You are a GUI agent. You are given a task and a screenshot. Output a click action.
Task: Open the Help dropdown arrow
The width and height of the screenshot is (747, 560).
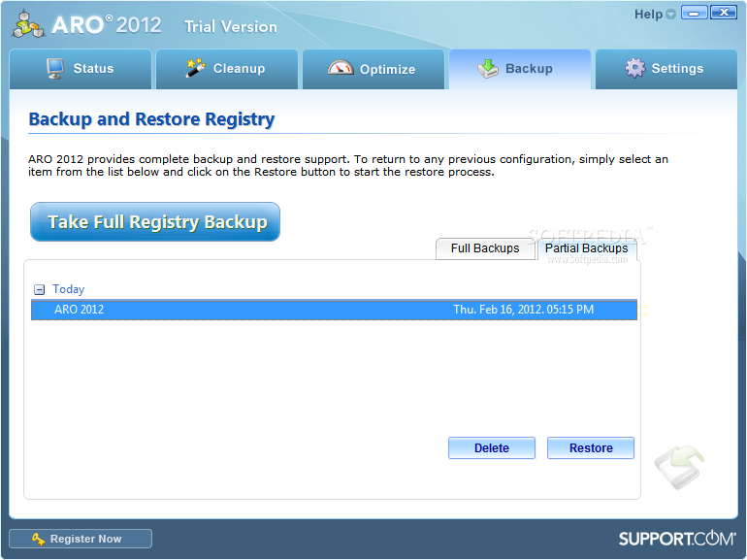click(670, 15)
